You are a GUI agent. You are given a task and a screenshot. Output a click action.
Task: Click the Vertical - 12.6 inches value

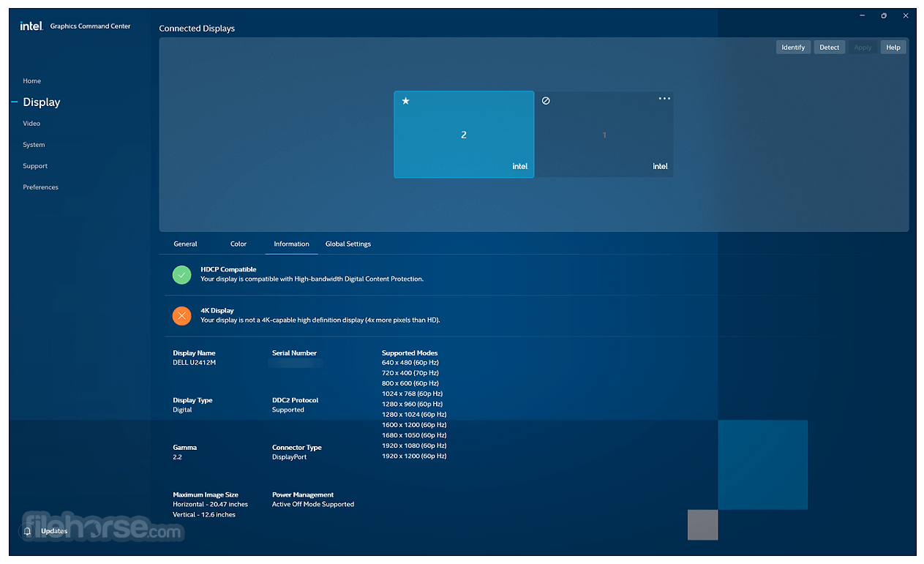pos(204,515)
